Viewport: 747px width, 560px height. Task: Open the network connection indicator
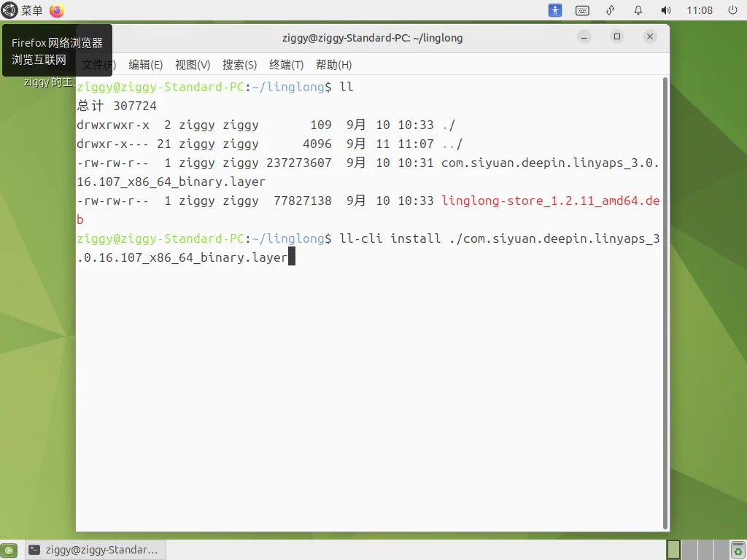pyautogui.click(x=611, y=10)
